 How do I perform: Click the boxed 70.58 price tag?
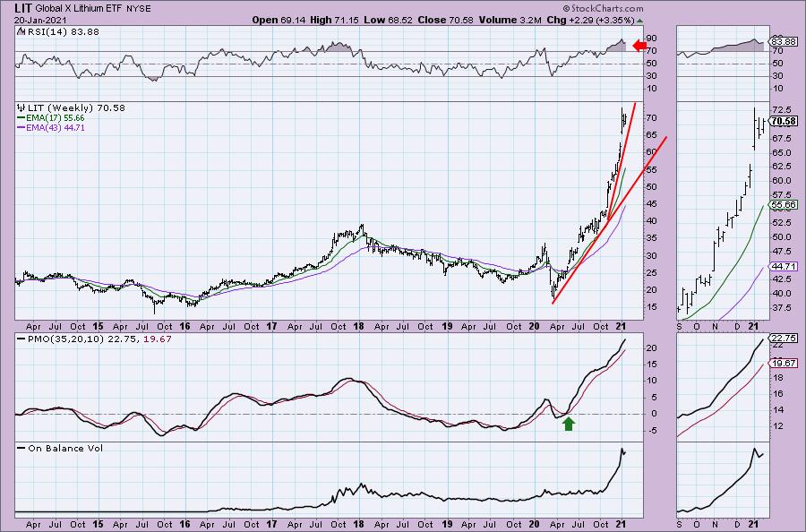pos(784,121)
